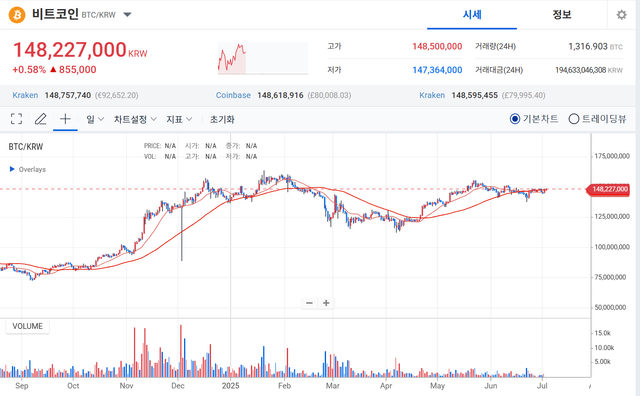Toggle fullscreen chart icon
Viewport: 640px width, 396px height.
click(16, 119)
